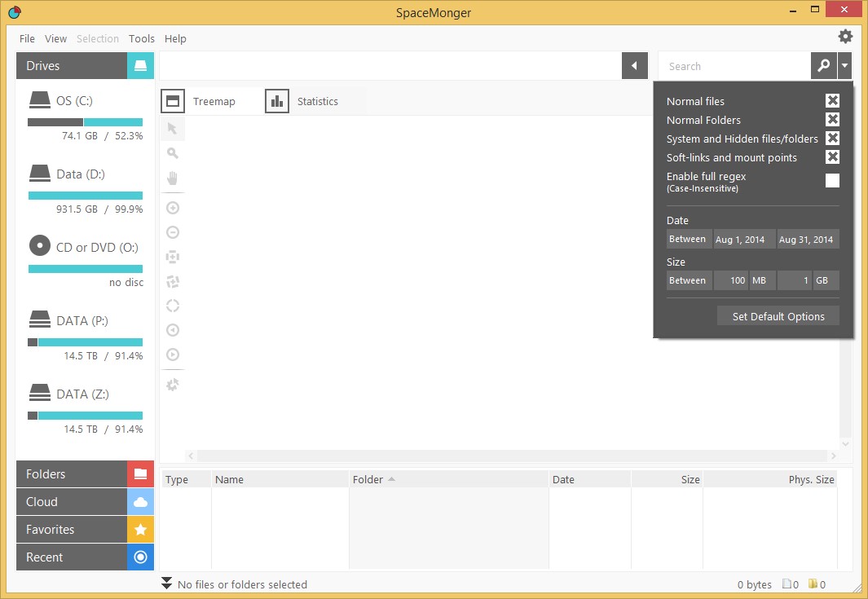Open the search options dropdown arrow

(845, 66)
